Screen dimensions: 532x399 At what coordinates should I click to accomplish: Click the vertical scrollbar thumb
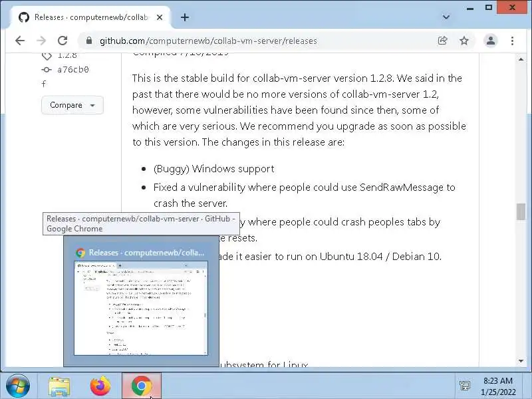(521, 211)
